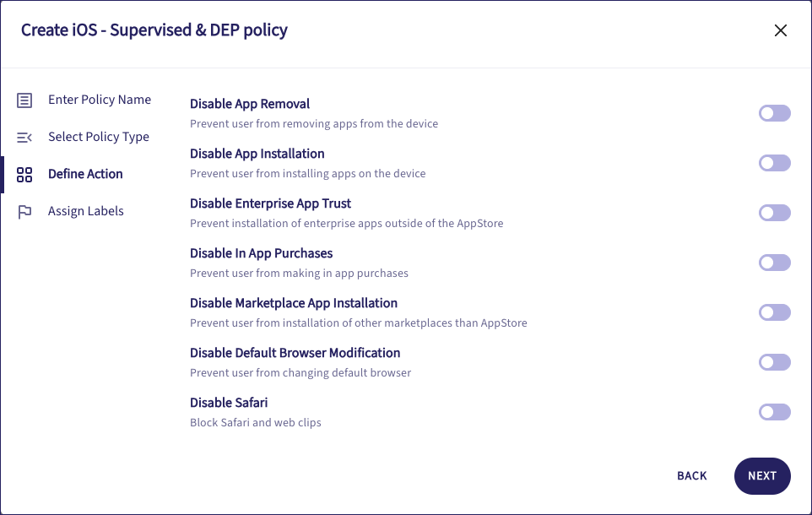This screenshot has width=812, height=515.
Task: Click the Assign Labels flag icon
Action: point(24,212)
